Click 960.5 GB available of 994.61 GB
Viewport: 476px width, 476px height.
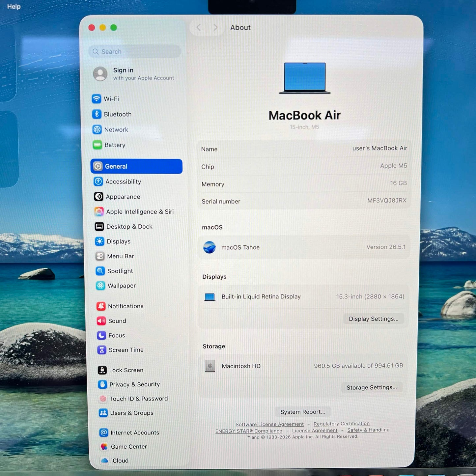(x=358, y=366)
